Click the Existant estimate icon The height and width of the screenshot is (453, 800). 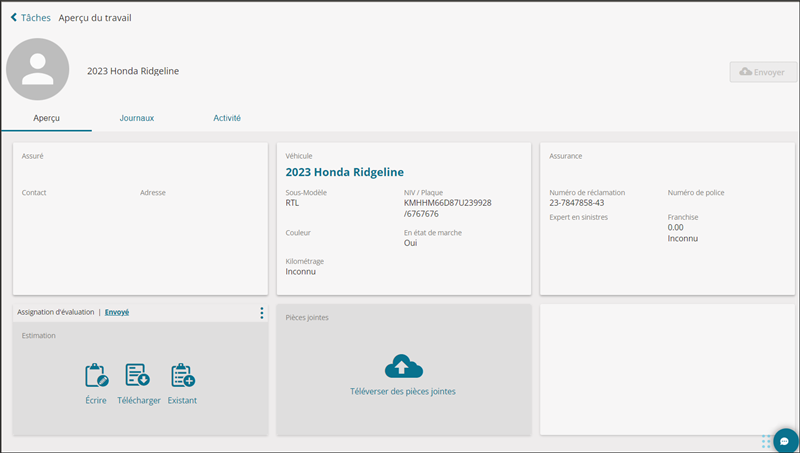(183, 375)
